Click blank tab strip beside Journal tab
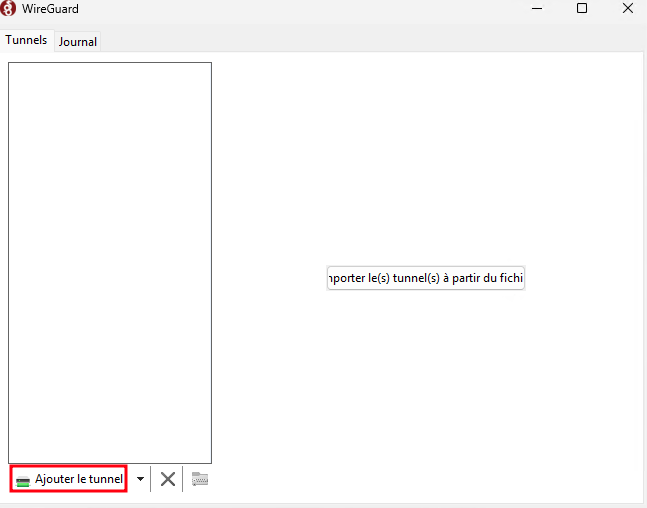Screen dimensions: 647x508 pyautogui.click(x=371, y=41)
